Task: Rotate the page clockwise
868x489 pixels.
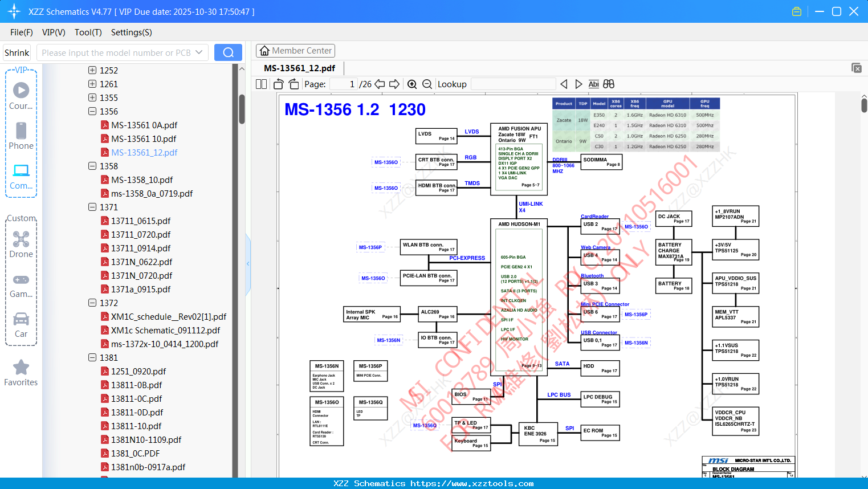Action: point(294,84)
